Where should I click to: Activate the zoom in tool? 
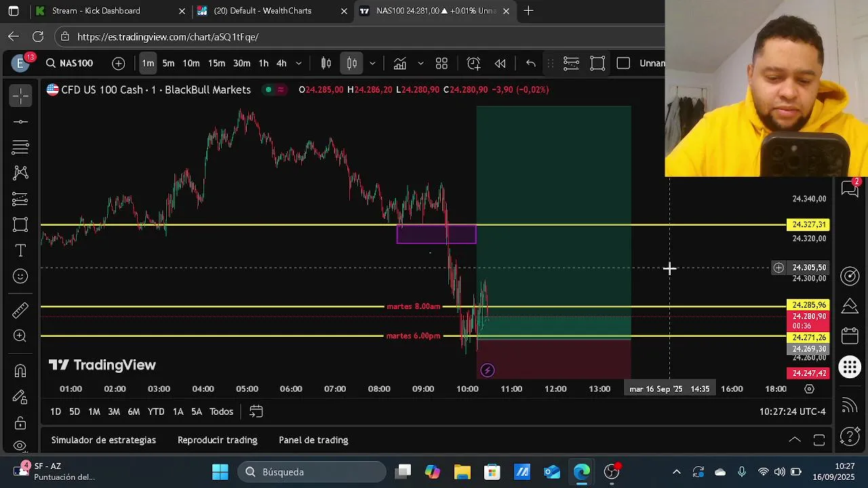[20, 336]
